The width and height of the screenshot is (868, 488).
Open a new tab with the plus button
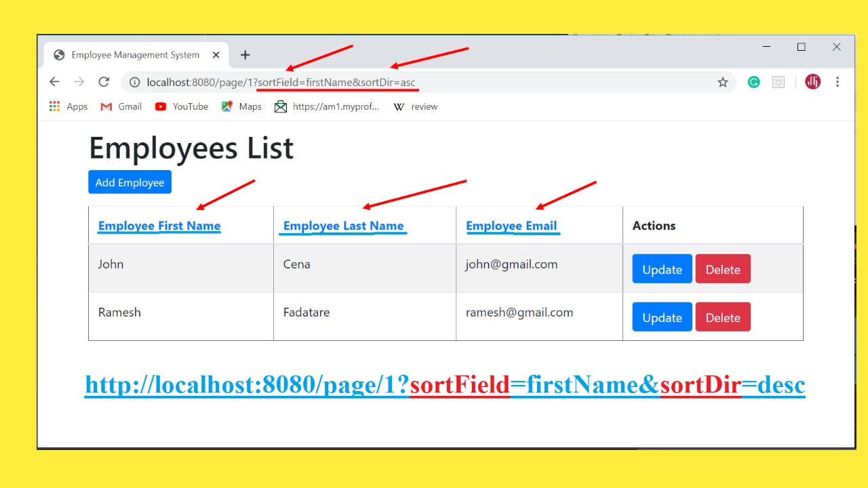pos(245,55)
